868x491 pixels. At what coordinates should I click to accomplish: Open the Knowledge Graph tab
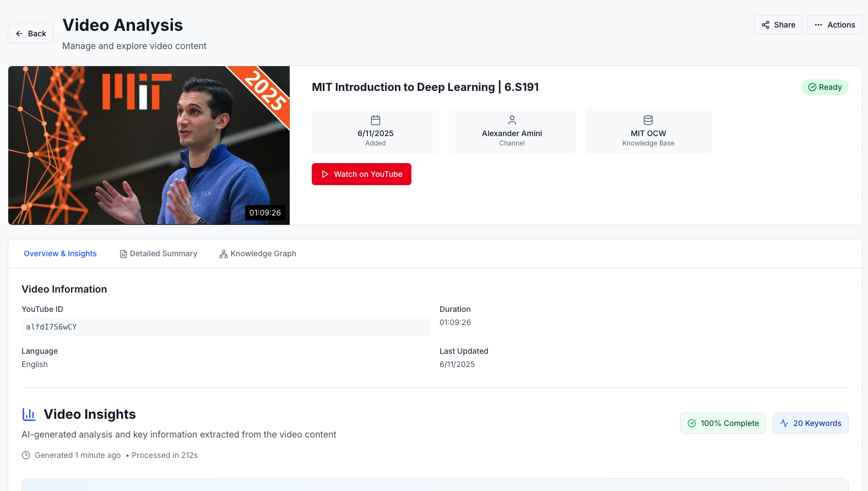coord(257,253)
